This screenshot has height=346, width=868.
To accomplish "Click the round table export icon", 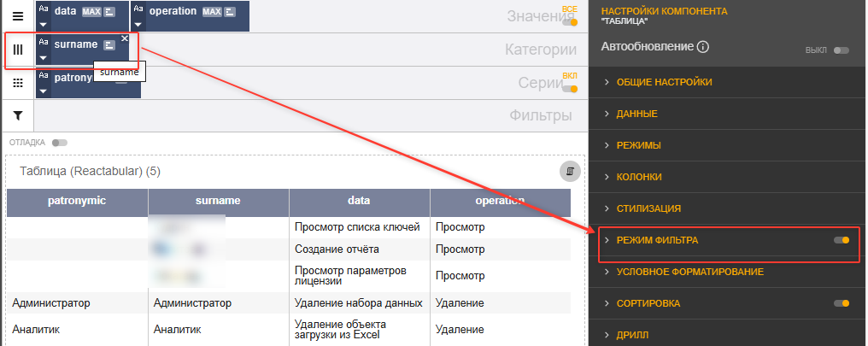I will pyautogui.click(x=570, y=171).
